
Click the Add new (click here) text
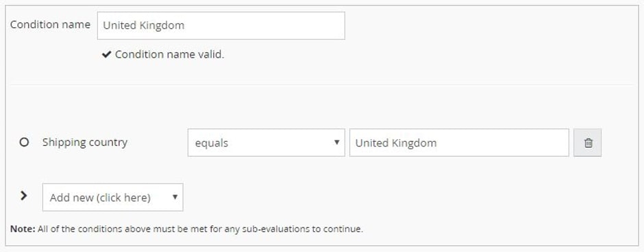(x=100, y=198)
